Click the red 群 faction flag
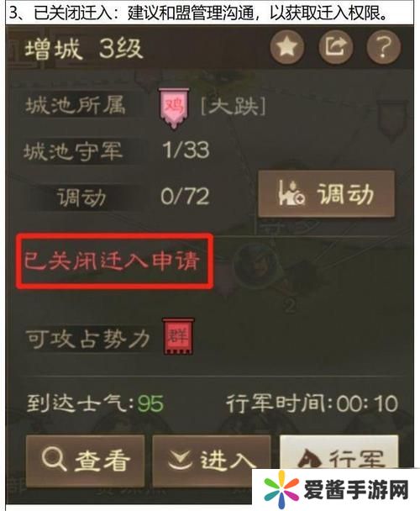The height and width of the screenshot is (511, 420). point(178,336)
